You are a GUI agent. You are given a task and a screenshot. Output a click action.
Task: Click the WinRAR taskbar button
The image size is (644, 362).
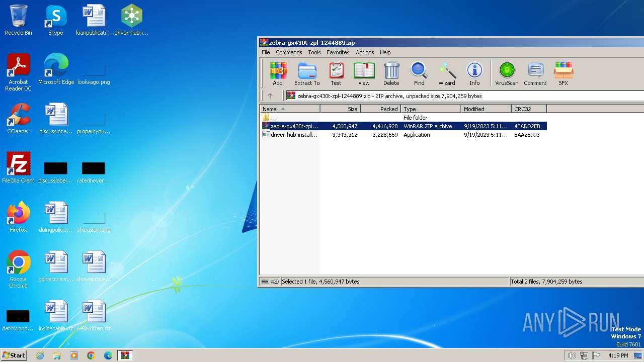pos(125,355)
